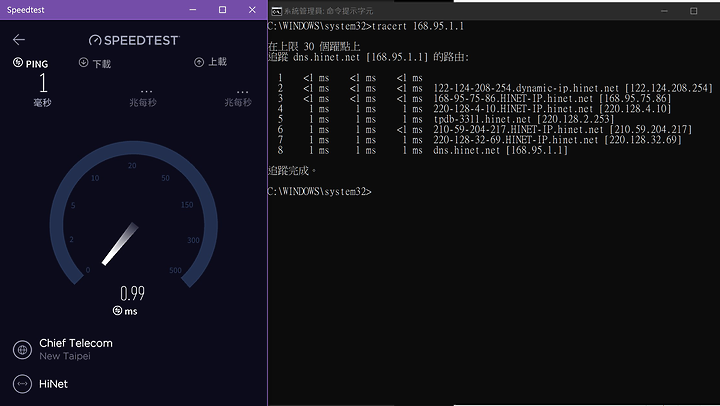Select the HiNet provider label
The width and height of the screenshot is (720, 406).
[x=53, y=384]
